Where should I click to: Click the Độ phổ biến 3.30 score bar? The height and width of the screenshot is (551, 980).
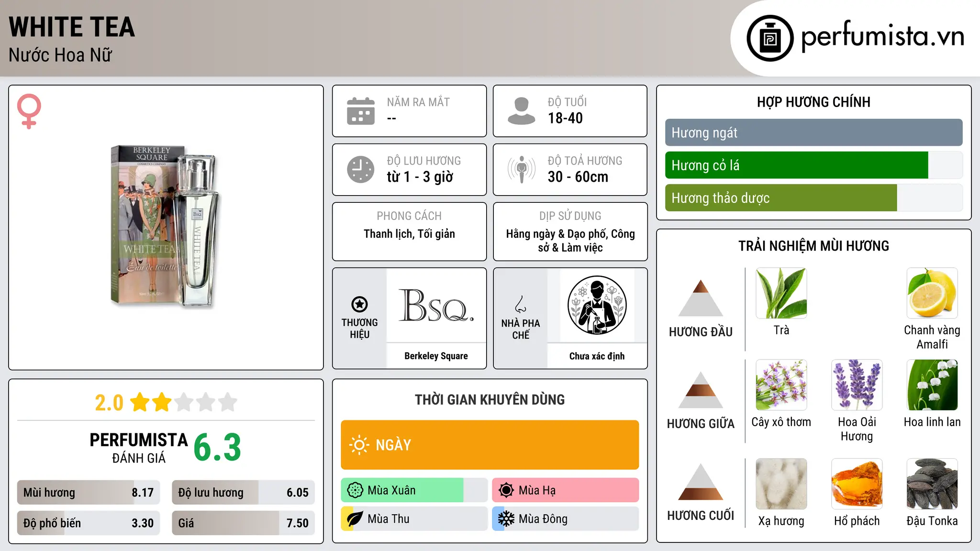pos(89,523)
